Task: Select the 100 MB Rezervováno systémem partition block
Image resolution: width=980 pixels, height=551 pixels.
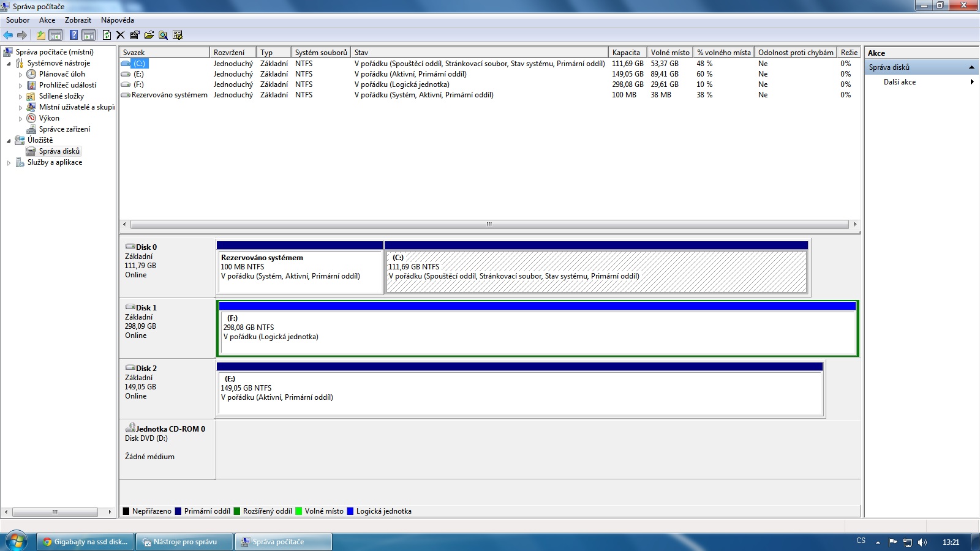Action: (300, 268)
